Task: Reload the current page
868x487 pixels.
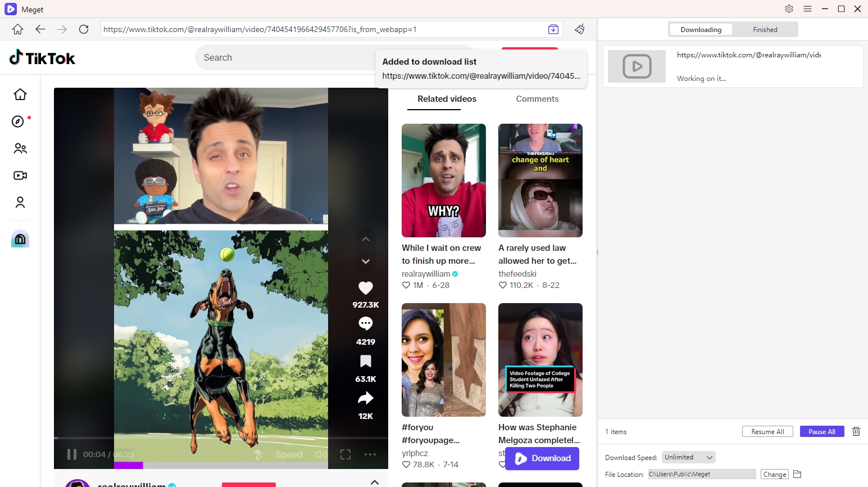Action: pos(84,29)
